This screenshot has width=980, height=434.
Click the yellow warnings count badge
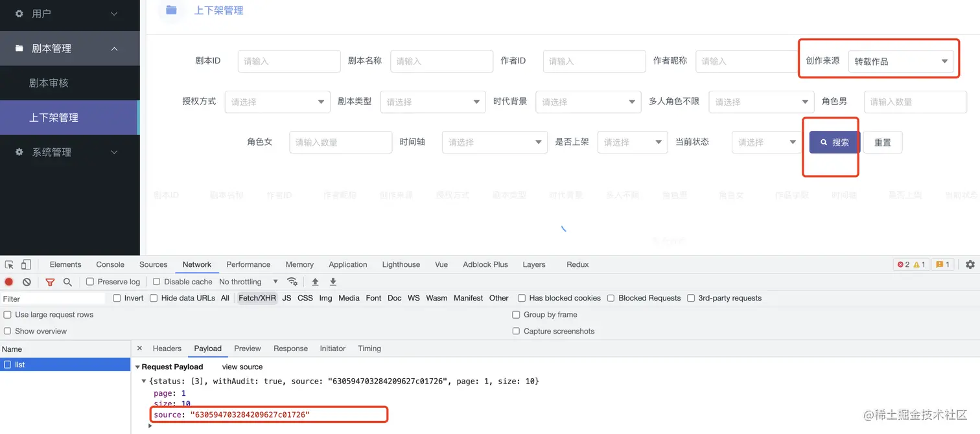918,264
